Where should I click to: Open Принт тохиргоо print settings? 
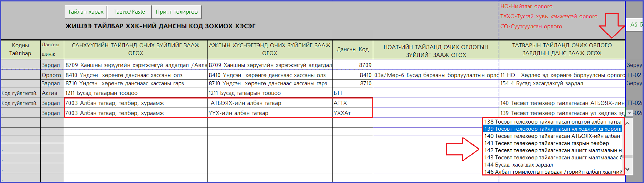coord(176,12)
